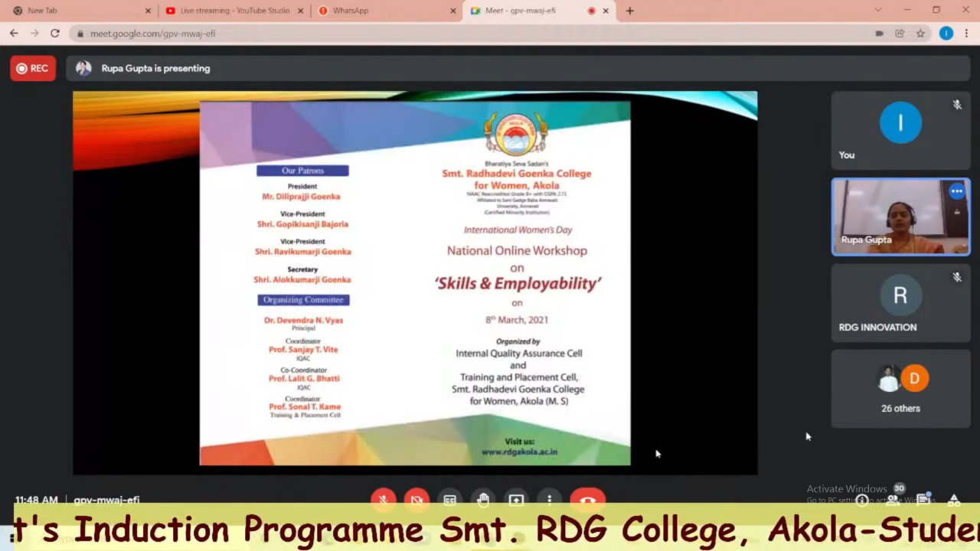The image size is (980, 551).
Task: Raise hand in the meeting
Action: click(x=483, y=500)
